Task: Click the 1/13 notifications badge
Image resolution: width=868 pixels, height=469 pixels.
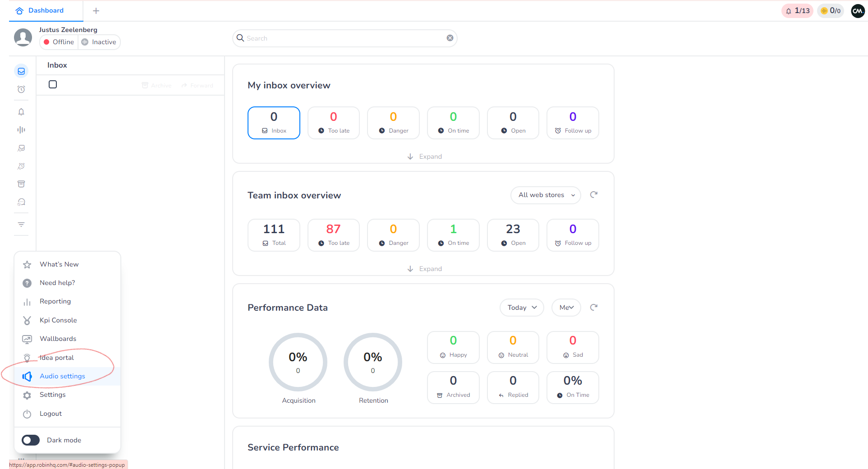Action: 797,11
